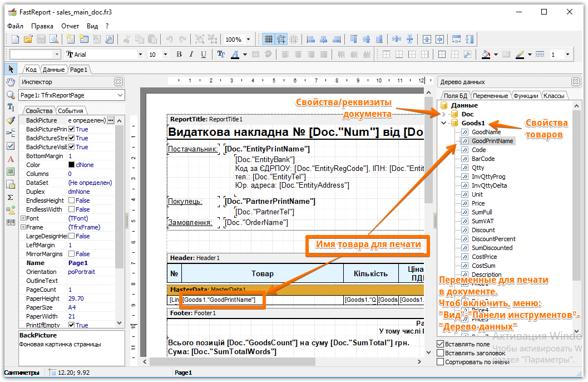The image size is (588, 382).
Task: Open the Arial font name dropdown
Action: point(140,55)
